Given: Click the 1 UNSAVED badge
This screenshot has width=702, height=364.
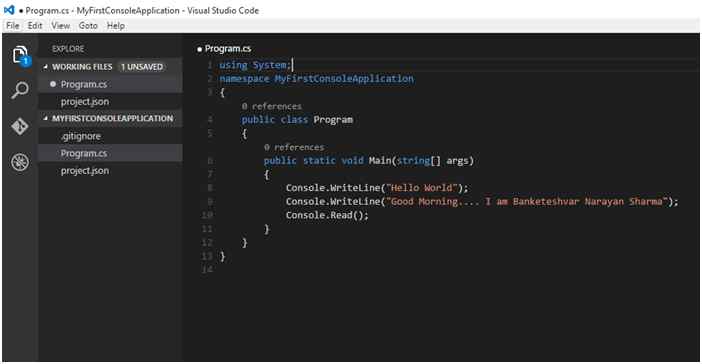Looking at the screenshot, I should pyautogui.click(x=141, y=67).
